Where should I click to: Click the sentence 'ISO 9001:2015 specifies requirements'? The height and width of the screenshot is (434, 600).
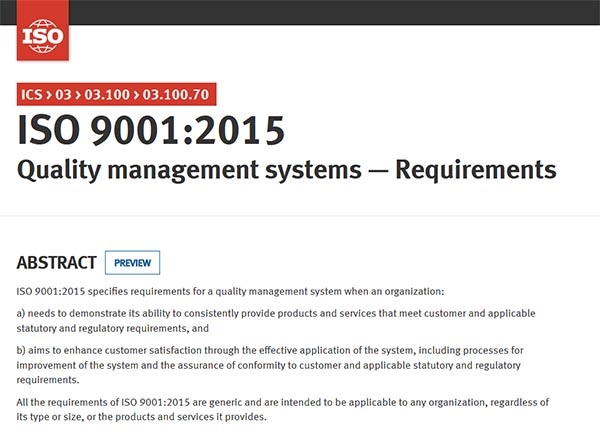(x=230, y=292)
